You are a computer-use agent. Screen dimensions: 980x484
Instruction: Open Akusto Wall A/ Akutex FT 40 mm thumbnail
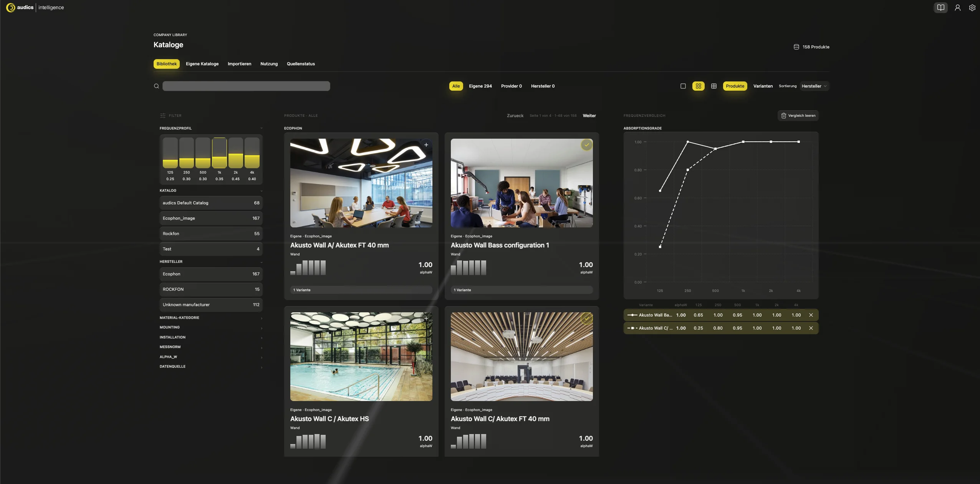361,183
